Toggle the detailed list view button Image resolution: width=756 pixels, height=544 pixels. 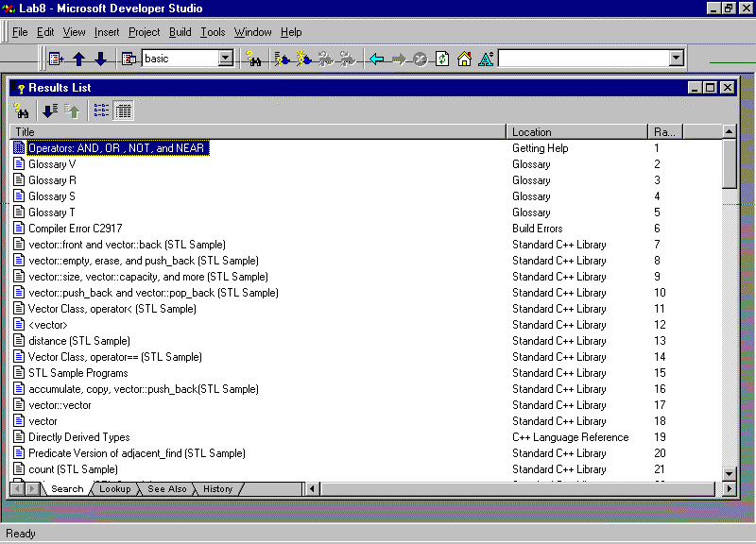pyautogui.click(x=124, y=110)
